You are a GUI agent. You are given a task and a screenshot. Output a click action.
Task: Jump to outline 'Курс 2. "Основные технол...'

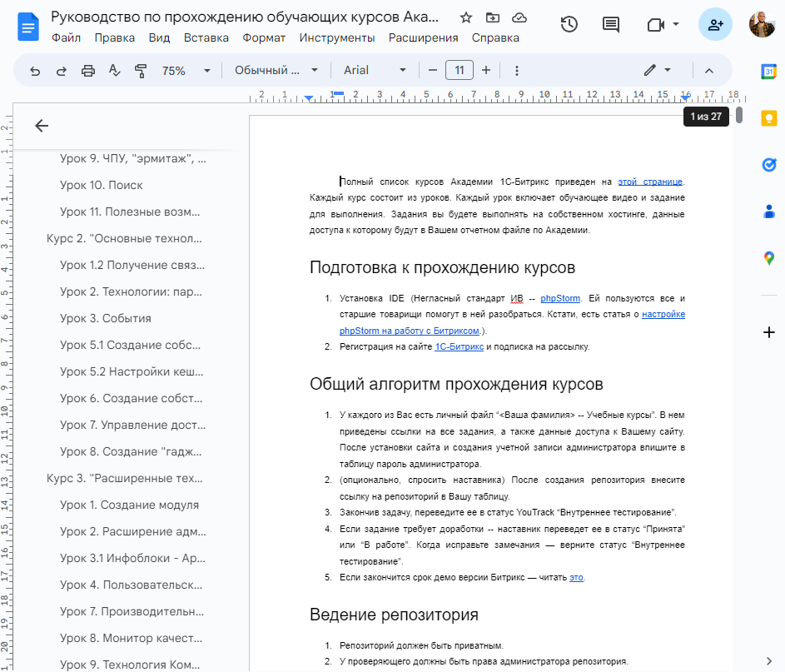(x=124, y=238)
